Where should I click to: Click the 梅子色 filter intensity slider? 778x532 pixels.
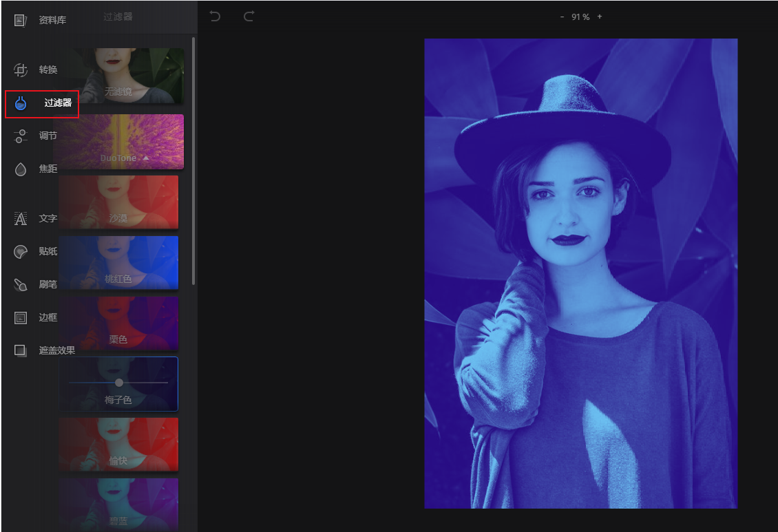(118, 382)
